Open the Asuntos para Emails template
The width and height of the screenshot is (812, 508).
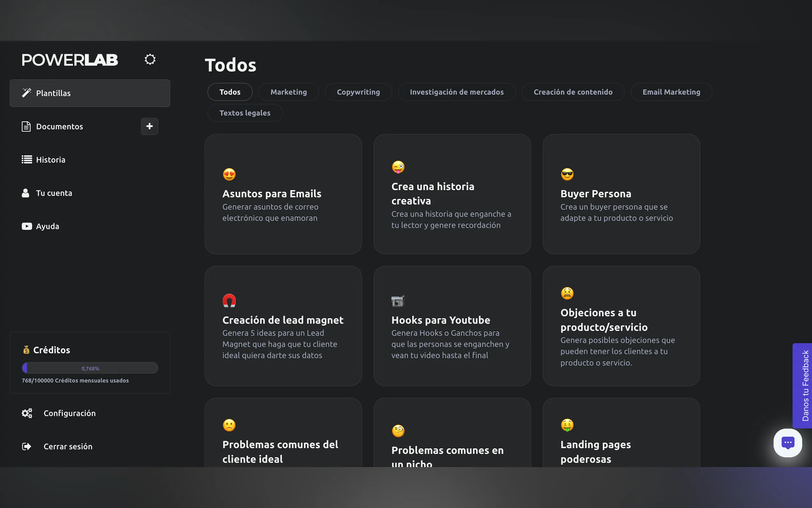(x=283, y=194)
